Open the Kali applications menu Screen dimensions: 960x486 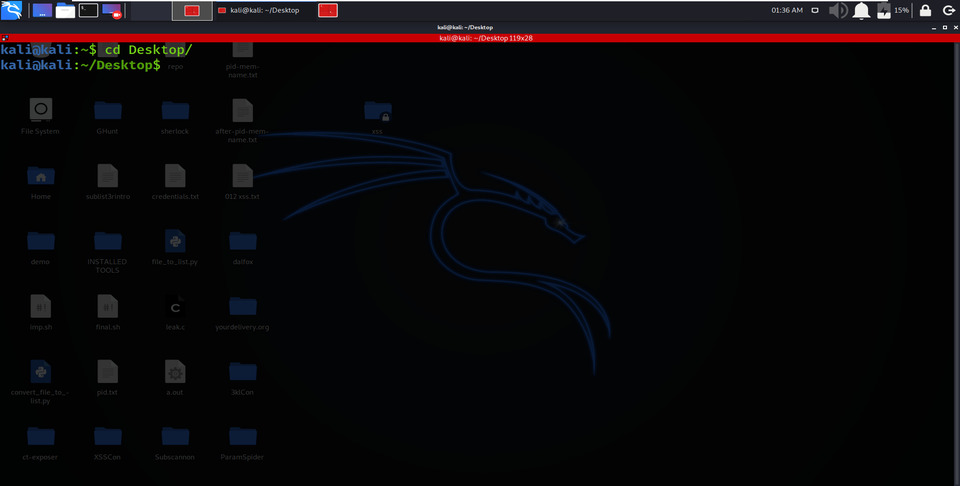11,10
